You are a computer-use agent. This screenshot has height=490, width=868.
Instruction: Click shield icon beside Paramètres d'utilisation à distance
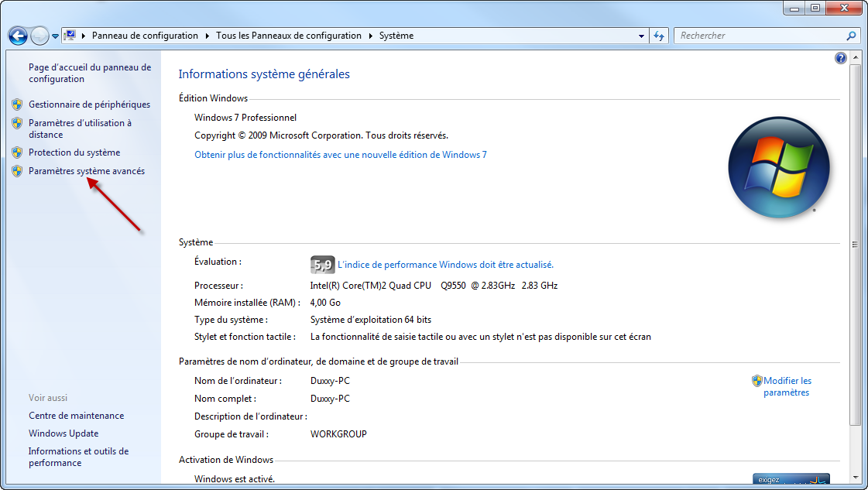coord(17,123)
